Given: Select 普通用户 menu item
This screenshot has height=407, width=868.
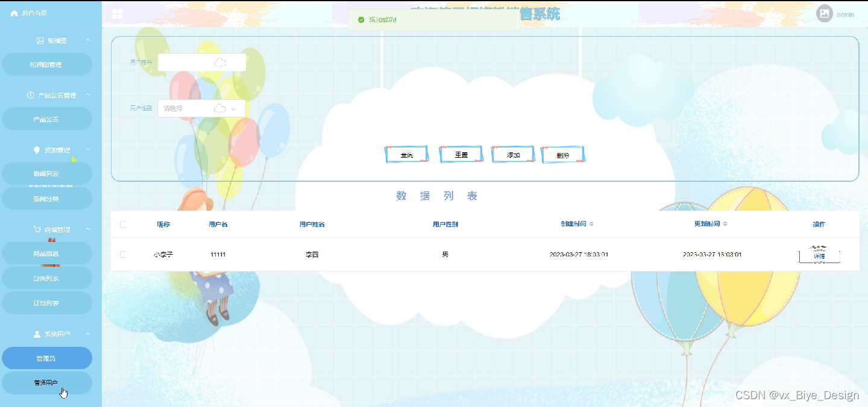Looking at the screenshot, I should pyautogui.click(x=47, y=383).
